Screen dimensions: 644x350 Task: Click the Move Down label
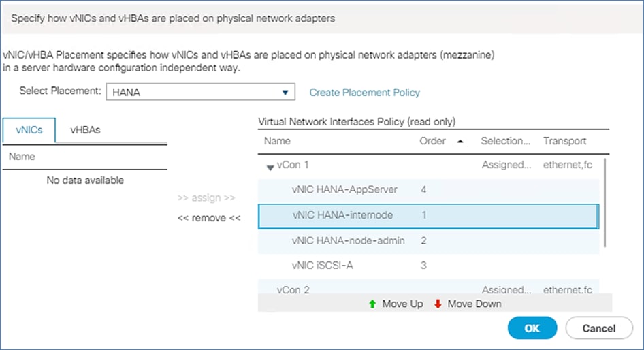tap(474, 304)
